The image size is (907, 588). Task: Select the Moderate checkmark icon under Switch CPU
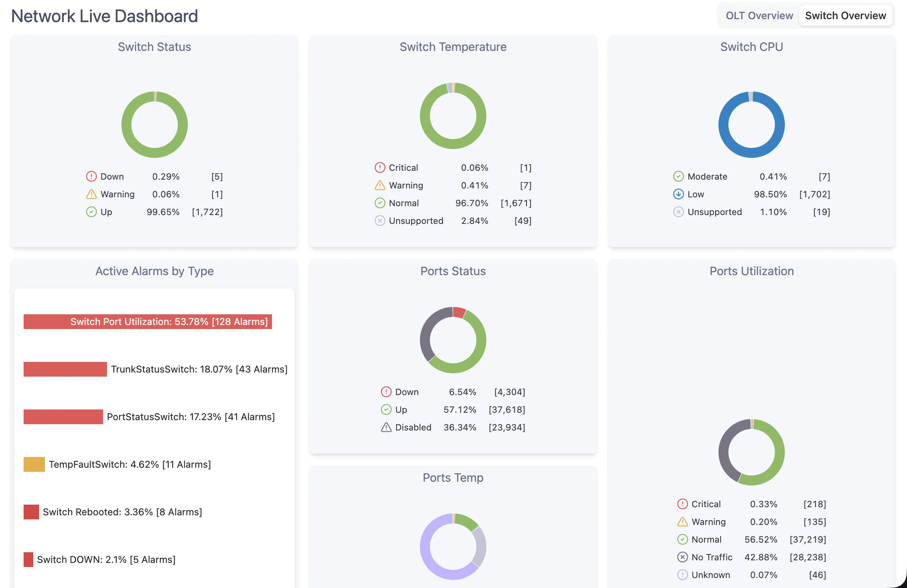click(x=679, y=176)
